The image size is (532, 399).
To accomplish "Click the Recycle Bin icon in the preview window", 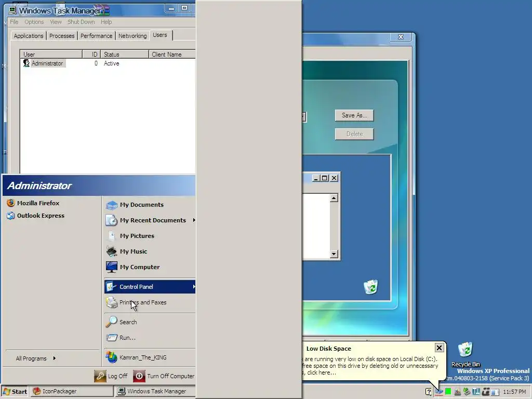I will [x=370, y=287].
